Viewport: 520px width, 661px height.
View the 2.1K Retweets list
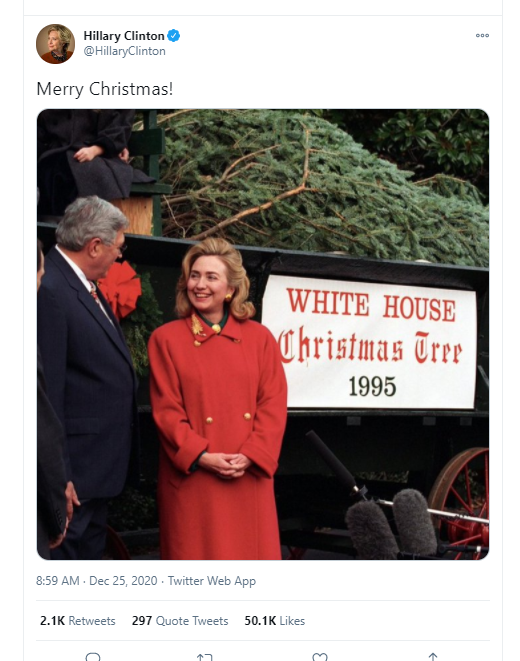(78, 621)
